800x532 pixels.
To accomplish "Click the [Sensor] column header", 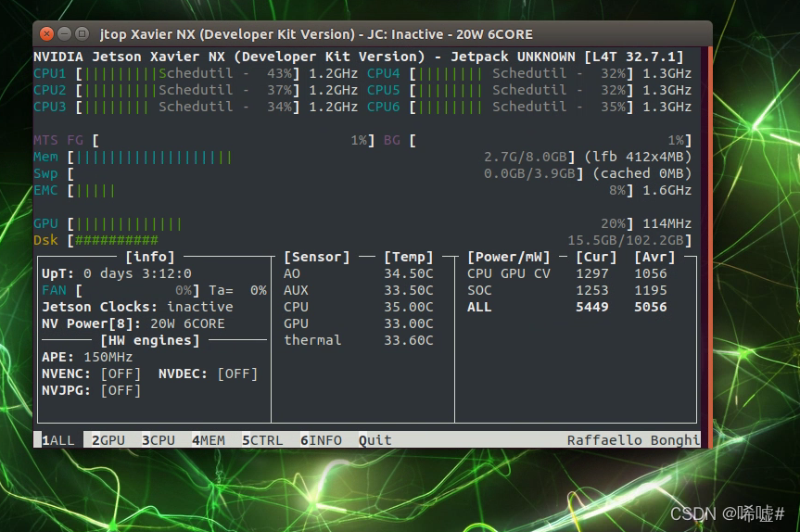I will tap(317, 257).
